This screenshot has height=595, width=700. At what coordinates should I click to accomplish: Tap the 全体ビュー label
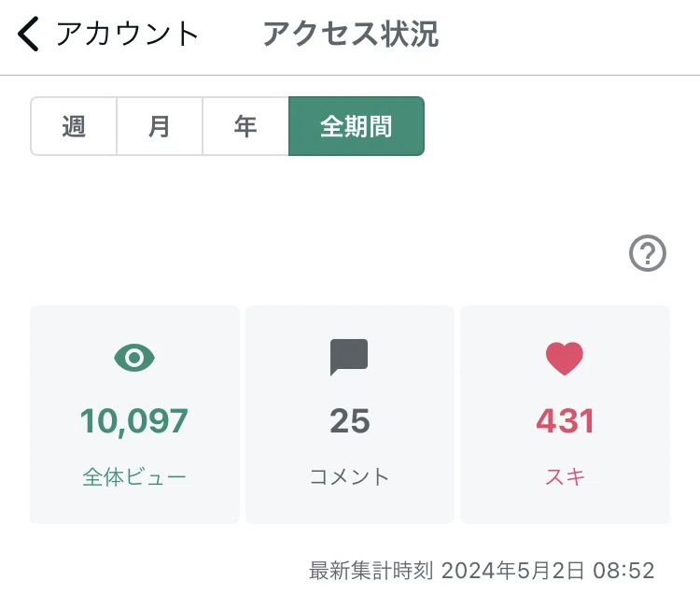pyautogui.click(x=134, y=476)
